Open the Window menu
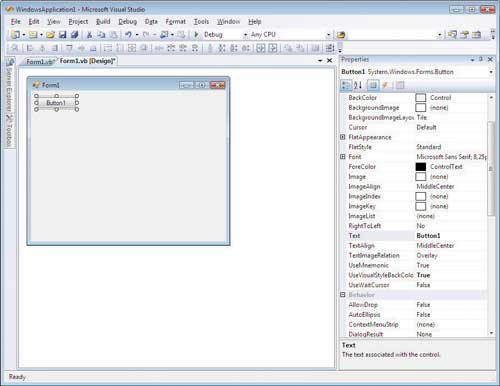Viewport: 500px width, 386px height. (228, 22)
